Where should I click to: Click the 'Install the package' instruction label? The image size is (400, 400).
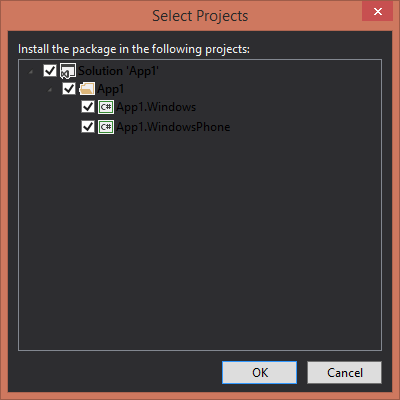[134, 49]
